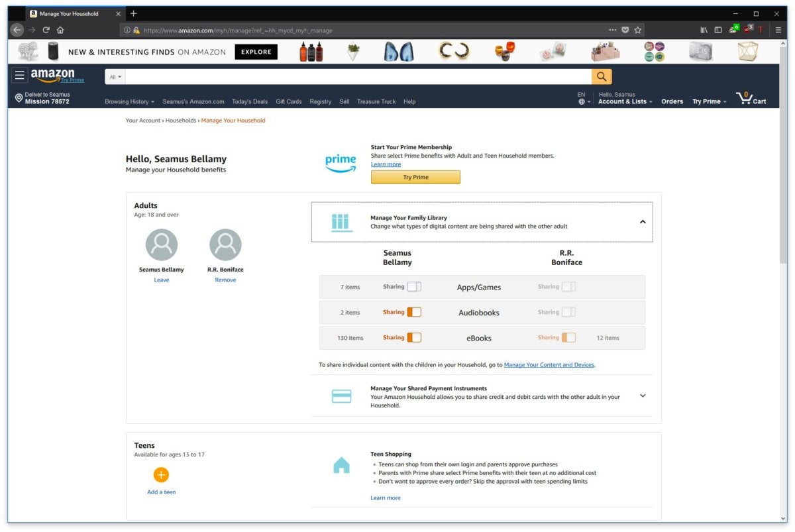This screenshot has height=532, width=795.
Task: Click the black EXPLORE banner button
Action: tap(256, 52)
